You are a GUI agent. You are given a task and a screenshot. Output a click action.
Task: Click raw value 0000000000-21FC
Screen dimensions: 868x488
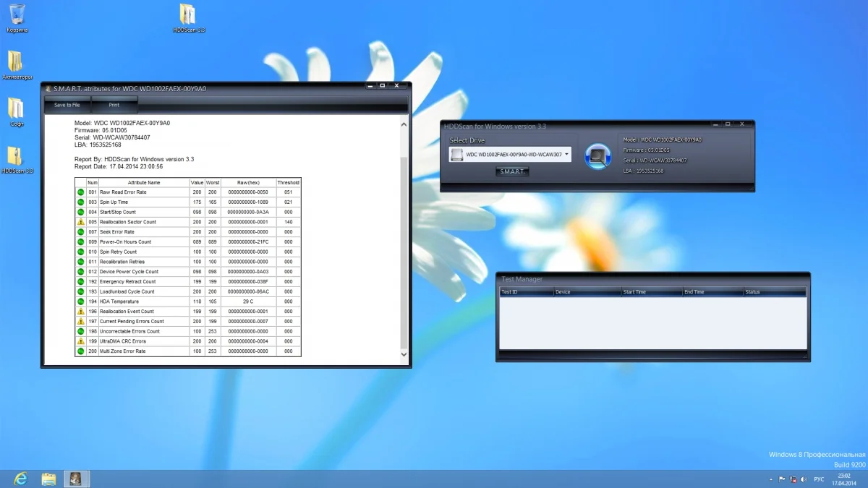(248, 242)
